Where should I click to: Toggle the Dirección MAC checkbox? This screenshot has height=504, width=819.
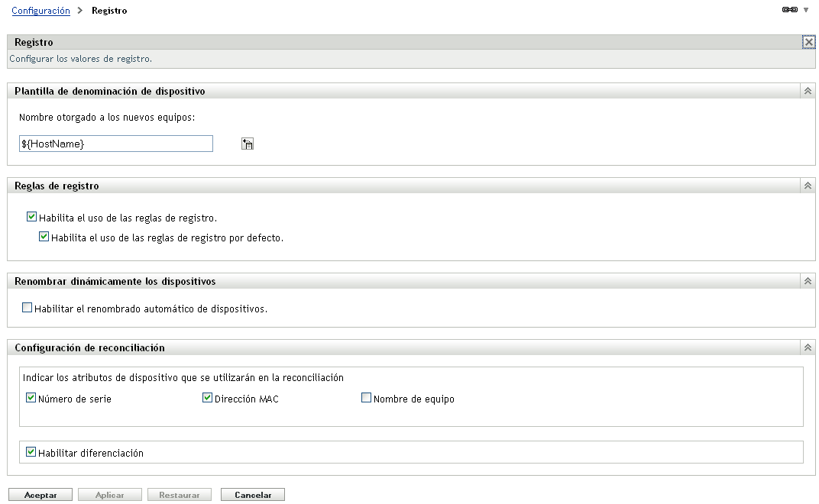[207, 398]
